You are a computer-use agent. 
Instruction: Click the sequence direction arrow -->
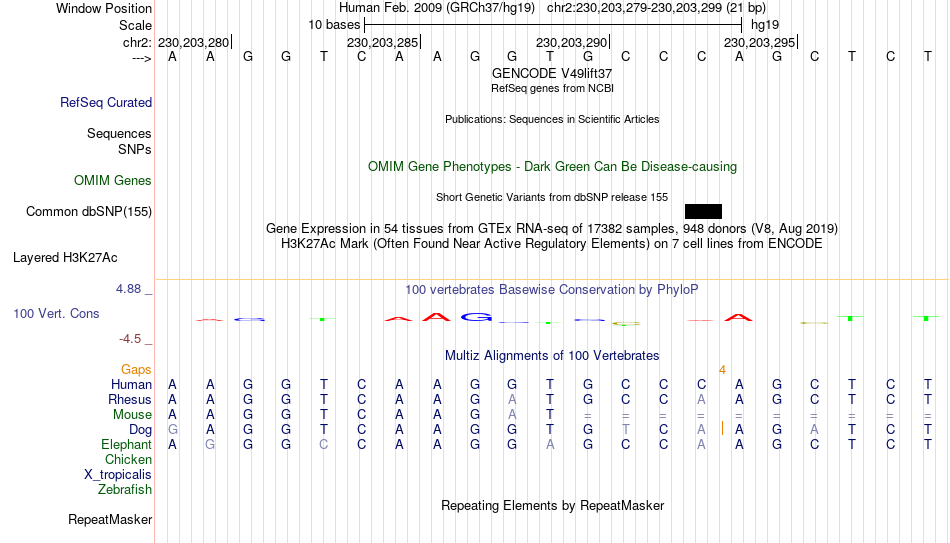coord(142,58)
